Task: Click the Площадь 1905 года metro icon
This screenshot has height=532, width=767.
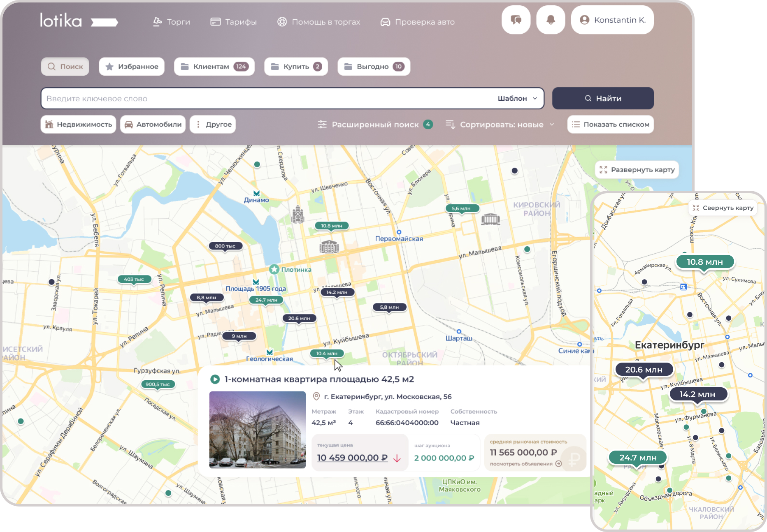Action: tap(256, 282)
